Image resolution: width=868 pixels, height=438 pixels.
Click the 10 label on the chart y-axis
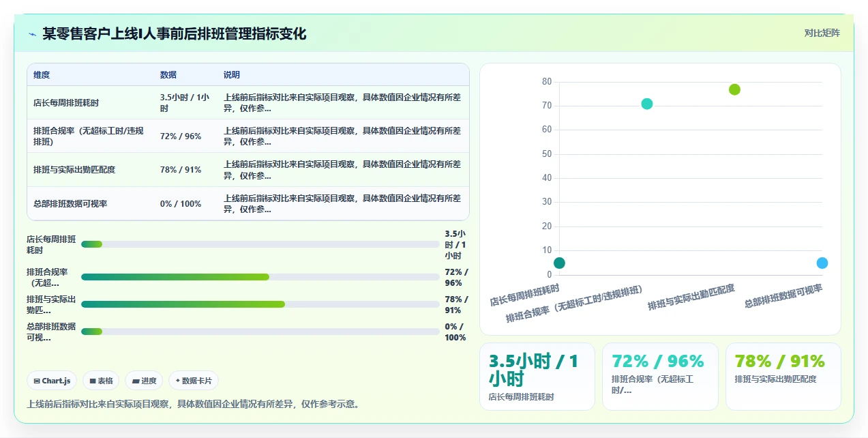click(x=547, y=250)
